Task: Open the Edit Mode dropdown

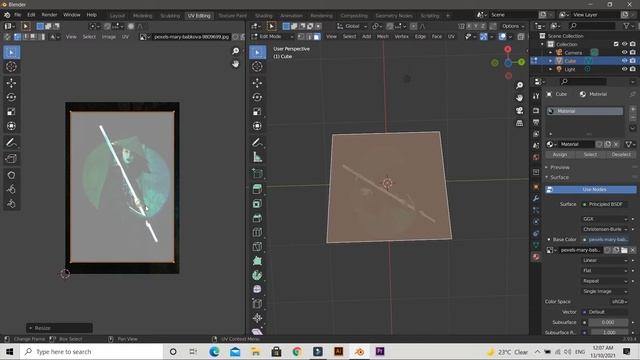Action: point(272,37)
